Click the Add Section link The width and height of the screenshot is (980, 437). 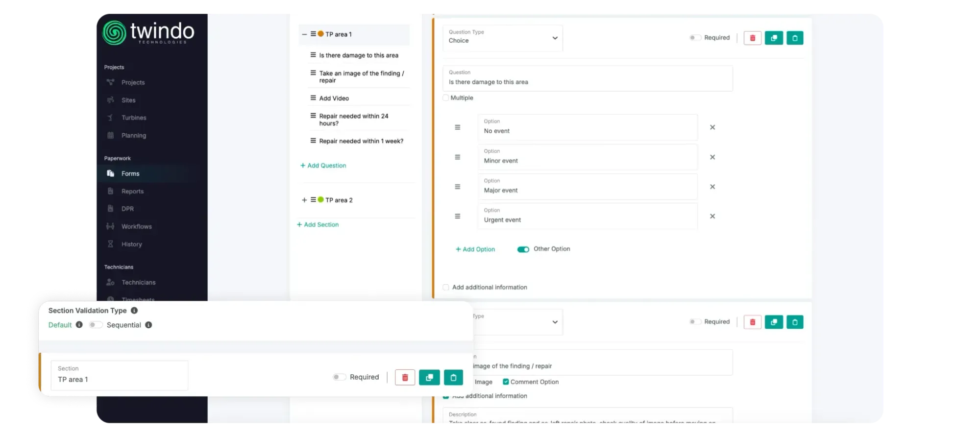318,224
